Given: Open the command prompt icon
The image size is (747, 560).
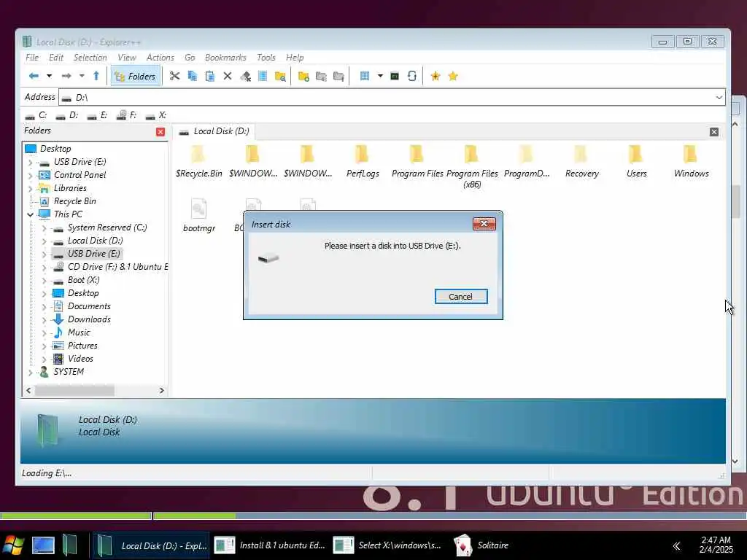Looking at the screenshot, I should [x=395, y=76].
